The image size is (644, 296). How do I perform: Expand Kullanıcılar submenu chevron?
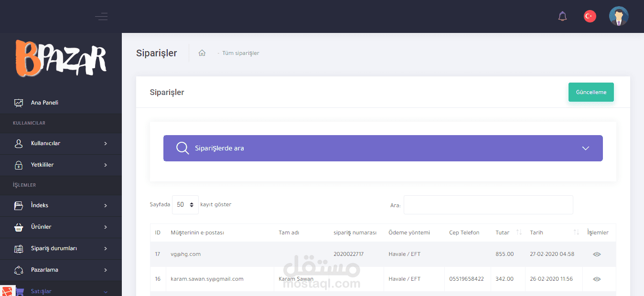[x=106, y=143]
